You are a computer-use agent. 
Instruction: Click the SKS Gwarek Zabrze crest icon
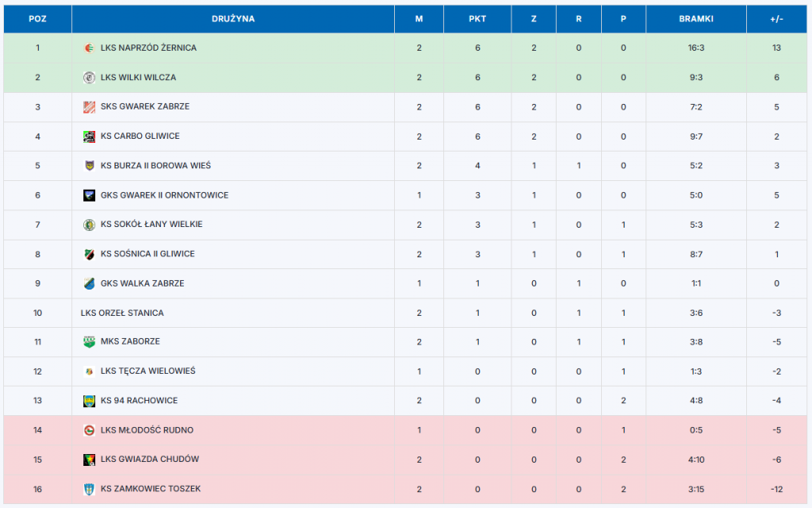coord(90,107)
